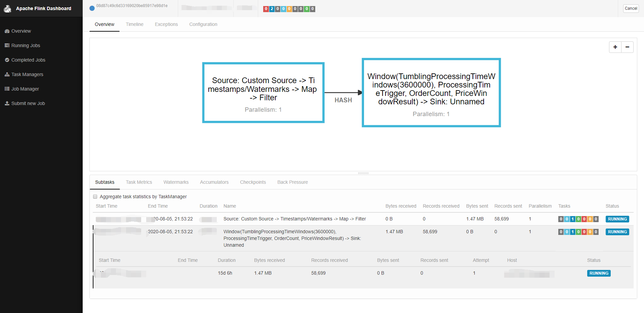The width and height of the screenshot is (644, 313).
Task: Click the Tasks column header
Action: tap(564, 206)
